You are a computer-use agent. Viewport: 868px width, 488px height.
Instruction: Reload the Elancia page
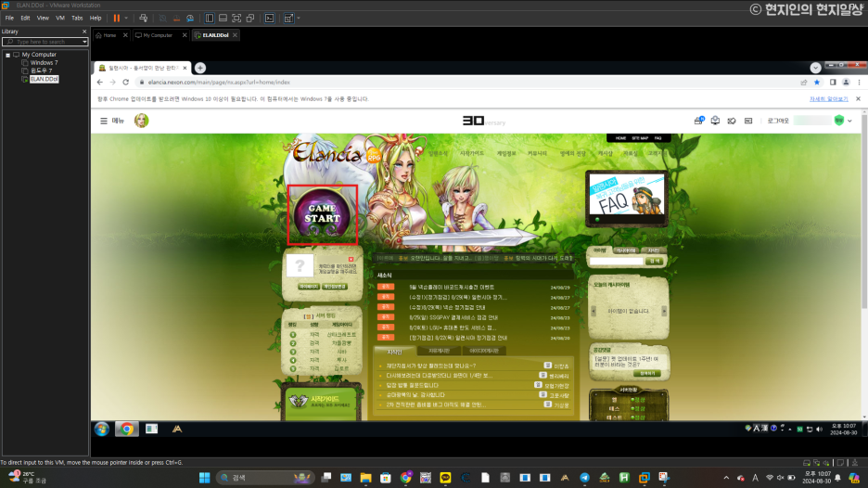point(126,82)
